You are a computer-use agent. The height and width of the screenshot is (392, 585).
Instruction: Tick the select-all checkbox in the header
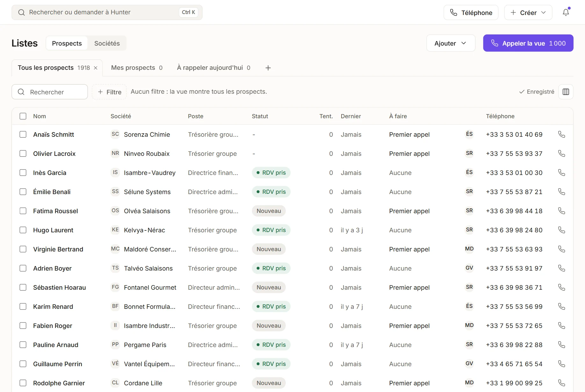(x=23, y=116)
